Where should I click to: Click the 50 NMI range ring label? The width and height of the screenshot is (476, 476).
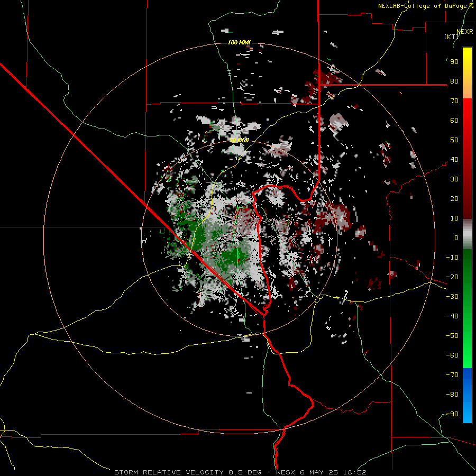[239, 140]
